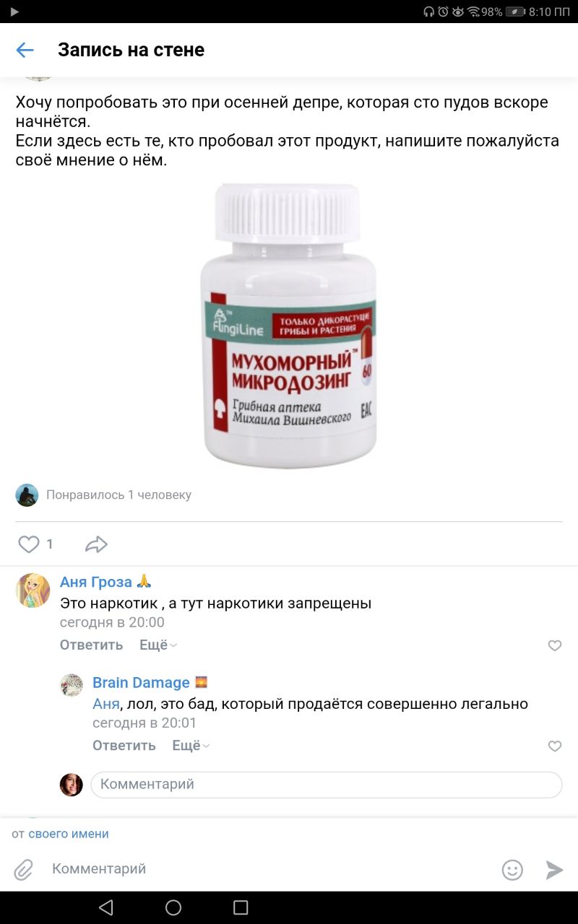
Task: Tap the Android home navigation button
Action: (173, 907)
